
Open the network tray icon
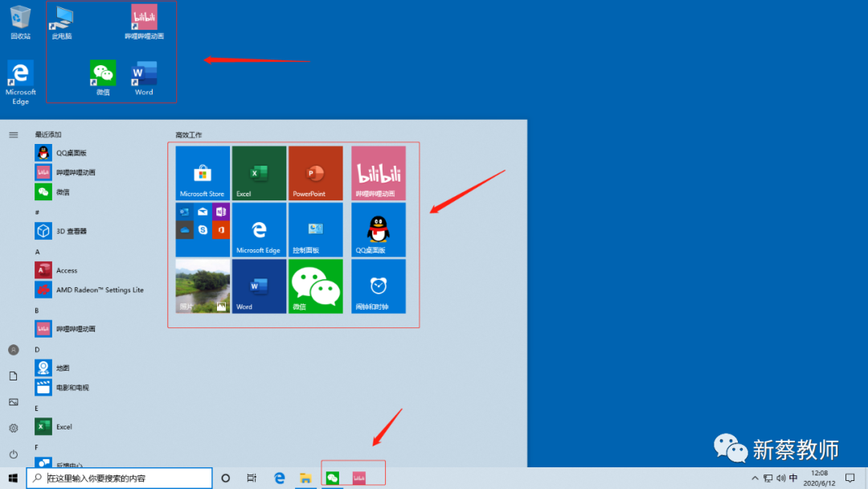(768, 478)
